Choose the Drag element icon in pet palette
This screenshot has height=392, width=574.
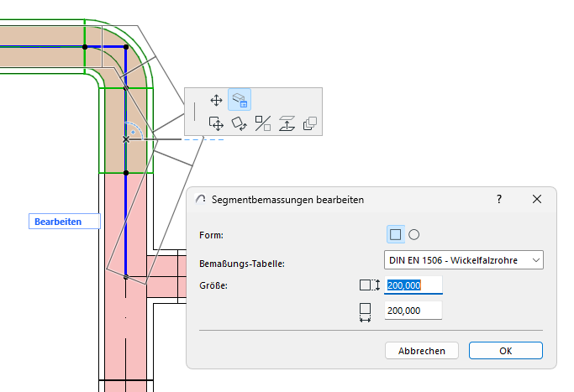pos(216,123)
